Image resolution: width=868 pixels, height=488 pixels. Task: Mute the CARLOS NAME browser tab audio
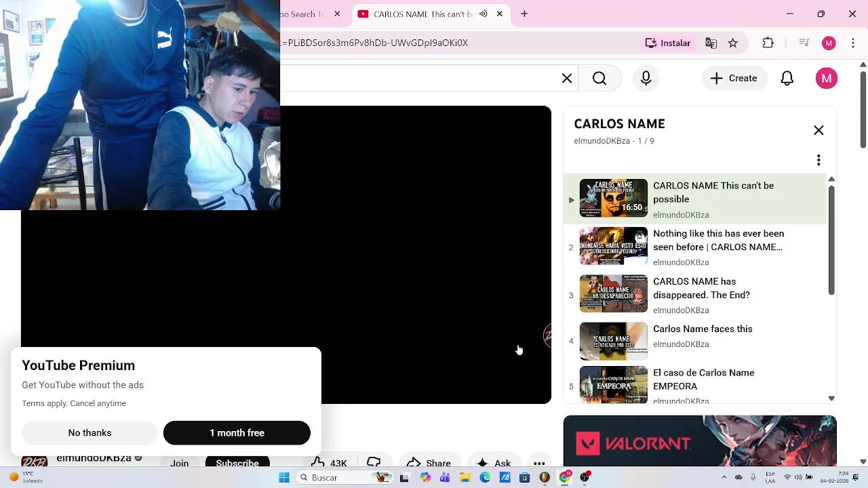click(484, 14)
